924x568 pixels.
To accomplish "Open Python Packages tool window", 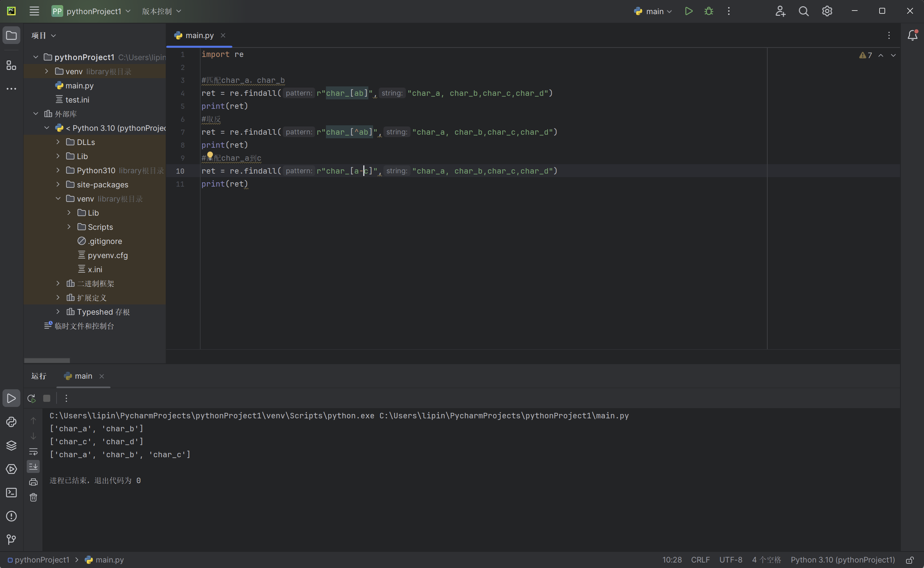I will pos(11,422).
